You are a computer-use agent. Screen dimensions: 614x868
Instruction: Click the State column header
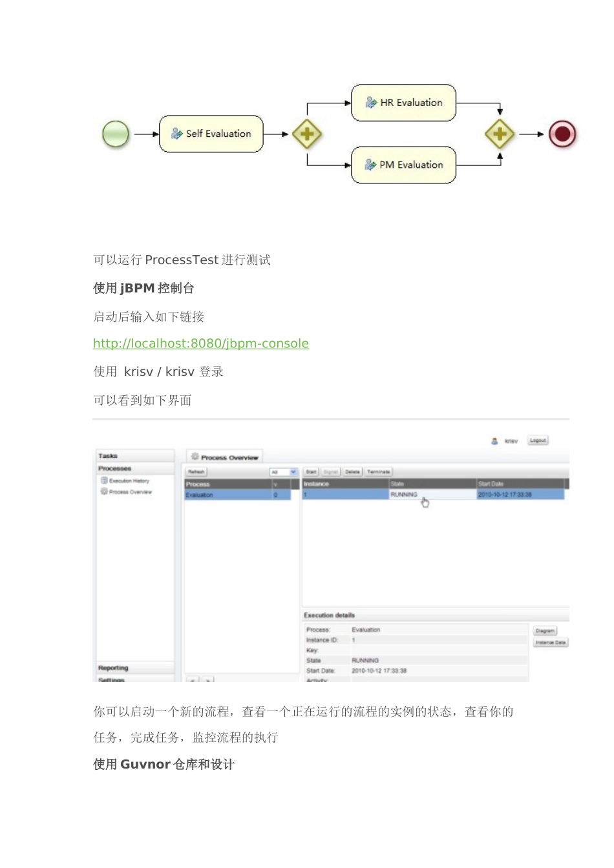(432, 484)
